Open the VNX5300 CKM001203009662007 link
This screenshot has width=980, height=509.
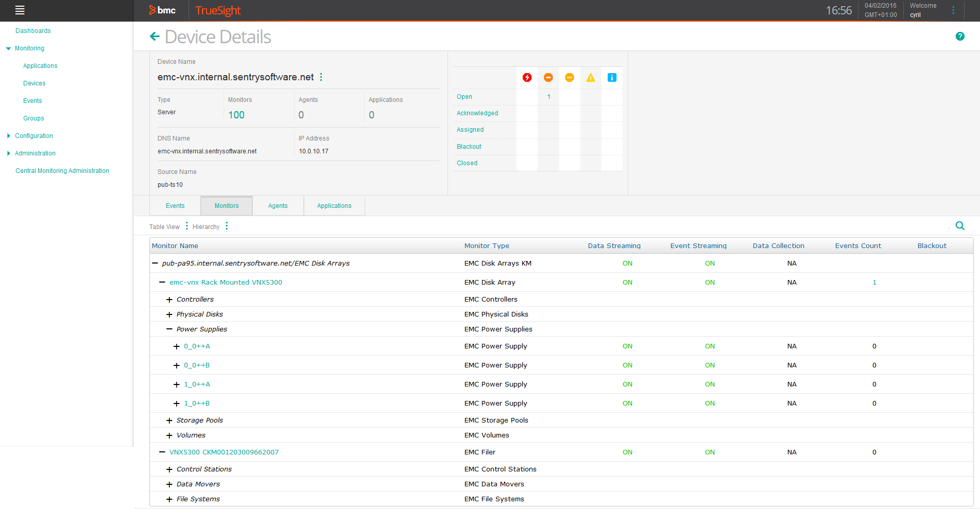(224, 452)
